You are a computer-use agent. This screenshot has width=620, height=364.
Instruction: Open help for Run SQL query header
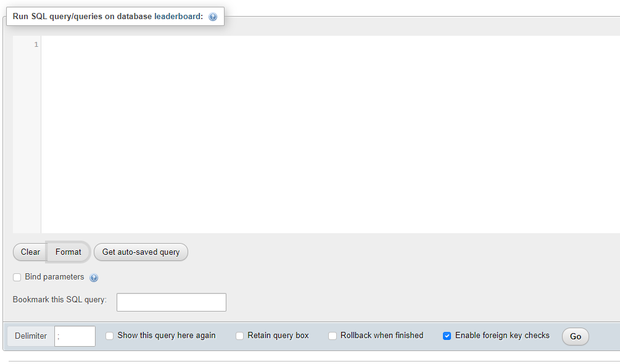click(212, 16)
